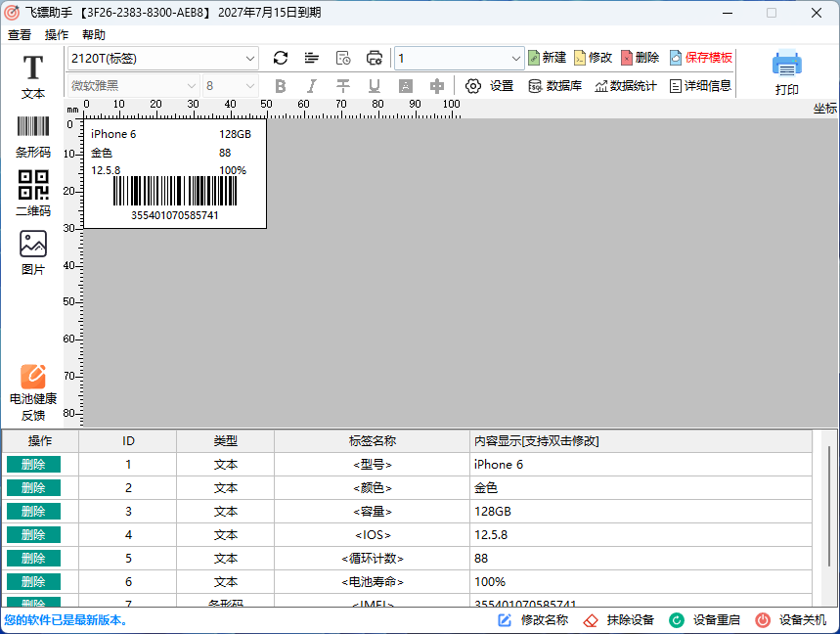Select the Text (文本) tool
Viewport: 840px width, 634px height.
[32, 76]
